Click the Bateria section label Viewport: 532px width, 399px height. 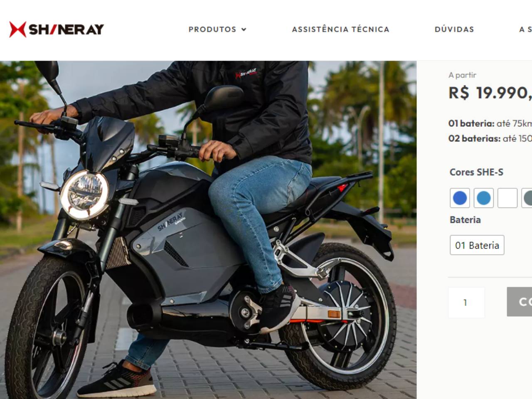click(465, 220)
